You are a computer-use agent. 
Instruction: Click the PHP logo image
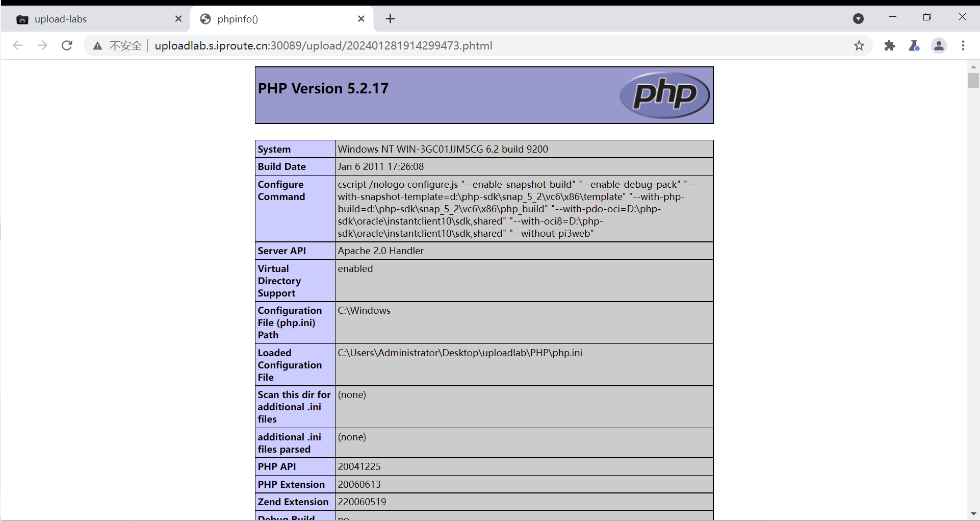tap(664, 95)
